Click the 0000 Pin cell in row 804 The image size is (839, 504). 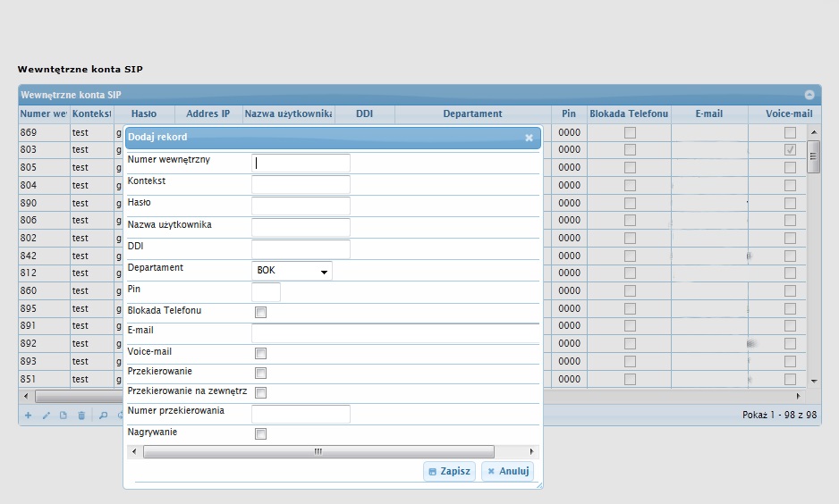(x=569, y=186)
